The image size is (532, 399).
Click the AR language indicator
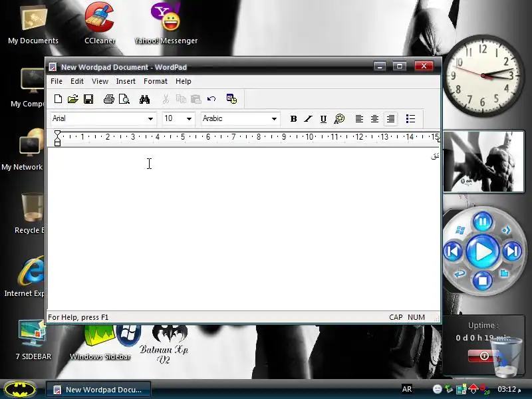click(x=407, y=389)
